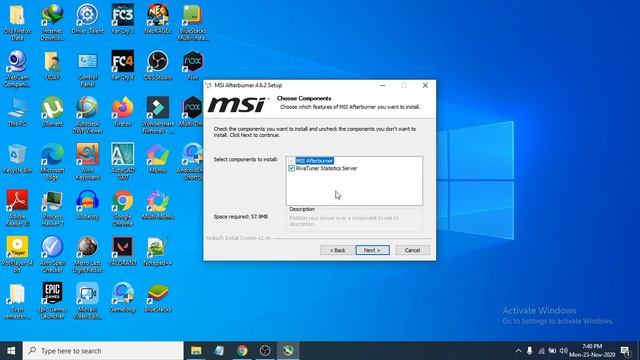This screenshot has height=360, width=640.
Task: Select the Avro Keyboard shortcut
Action: (x=87, y=162)
